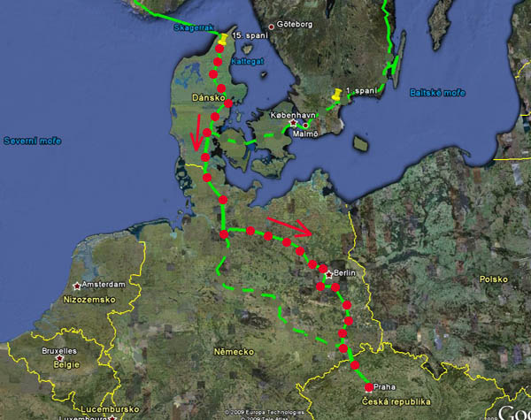Click the Německo country label
This screenshot has height=420, width=531.
click(x=235, y=352)
